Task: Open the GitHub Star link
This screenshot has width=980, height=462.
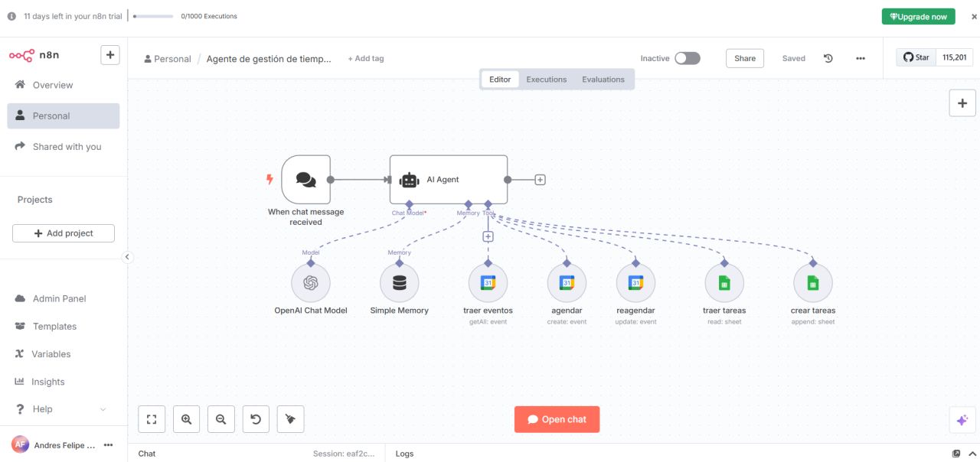Action: [x=916, y=57]
